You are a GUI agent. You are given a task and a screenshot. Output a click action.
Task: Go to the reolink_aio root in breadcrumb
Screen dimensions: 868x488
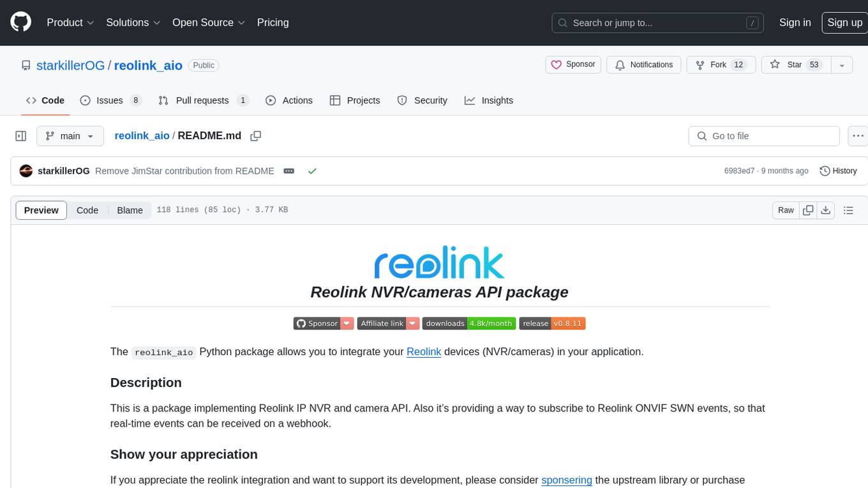[x=142, y=135]
